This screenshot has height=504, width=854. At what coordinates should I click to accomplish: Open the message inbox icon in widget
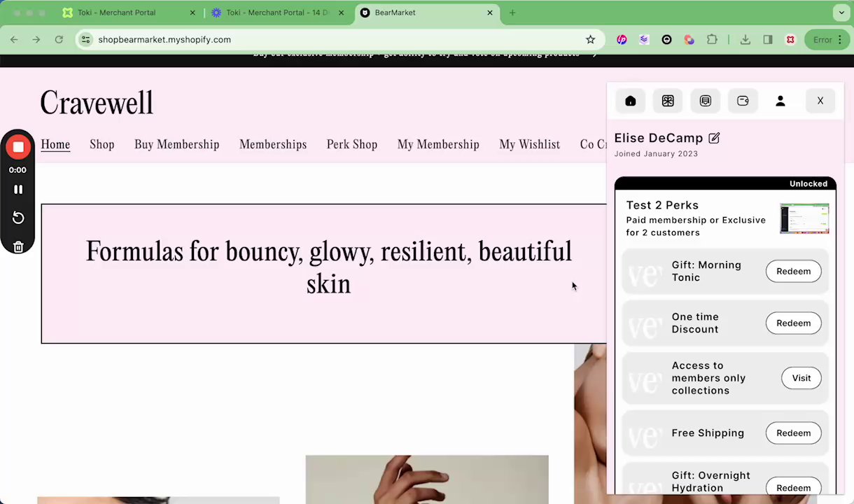[x=705, y=101]
